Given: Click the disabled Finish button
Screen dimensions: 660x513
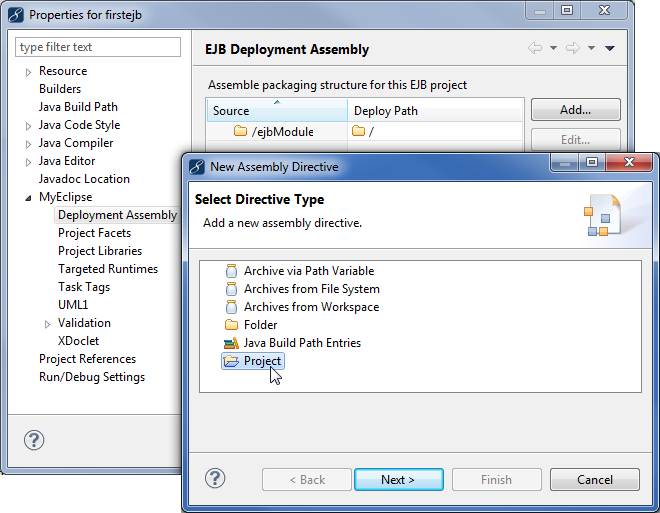Looking at the screenshot, I should coord(497,480).
